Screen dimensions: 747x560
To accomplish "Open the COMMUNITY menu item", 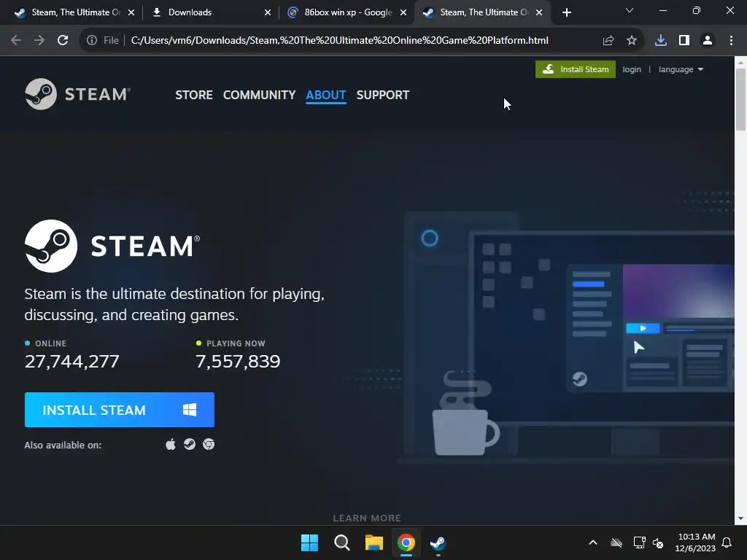I will coord(259,96).
